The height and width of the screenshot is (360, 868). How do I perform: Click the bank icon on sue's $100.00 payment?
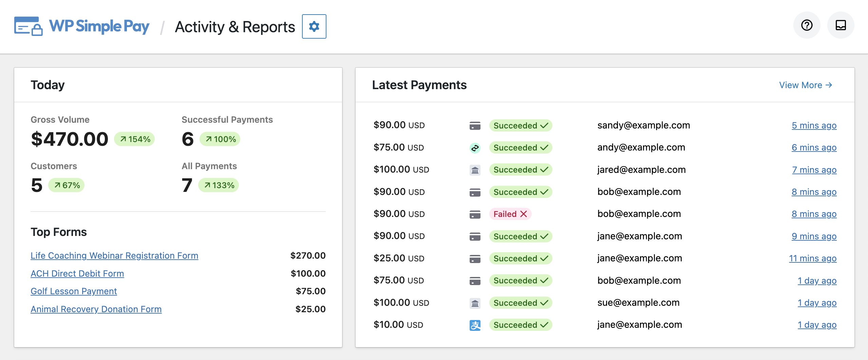[x=475, y=303]
